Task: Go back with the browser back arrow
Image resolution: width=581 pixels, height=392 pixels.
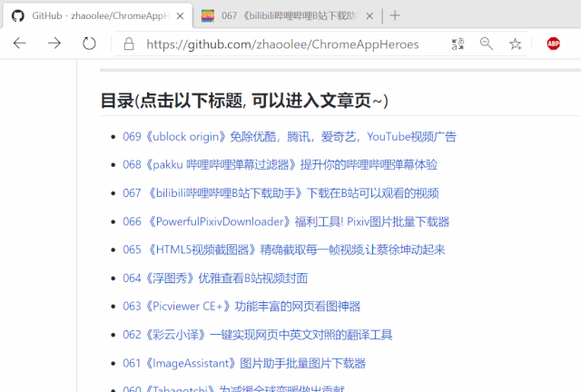Action: (x=20, y=44)
